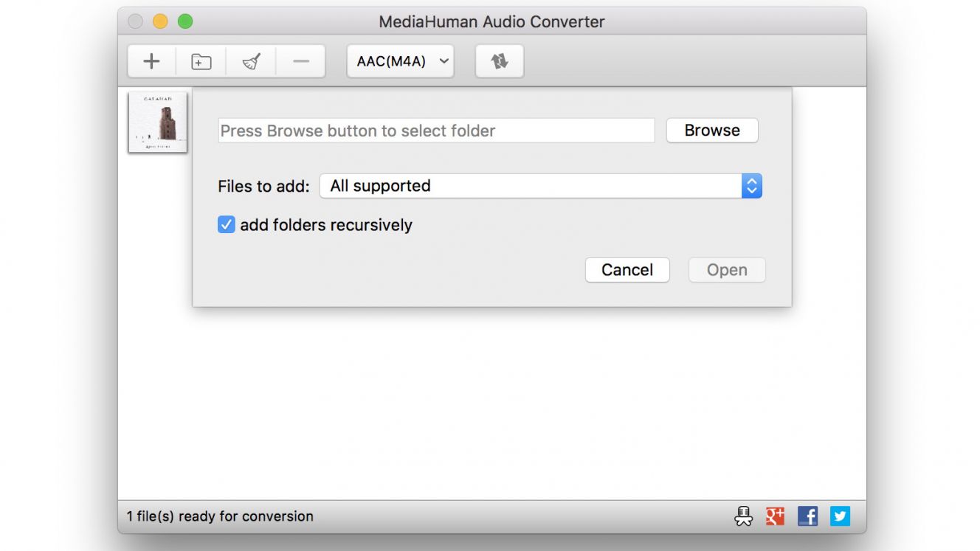Click Cancel in the folder dialog
Viewport: 980px width, 551px height.
[627, 270]
